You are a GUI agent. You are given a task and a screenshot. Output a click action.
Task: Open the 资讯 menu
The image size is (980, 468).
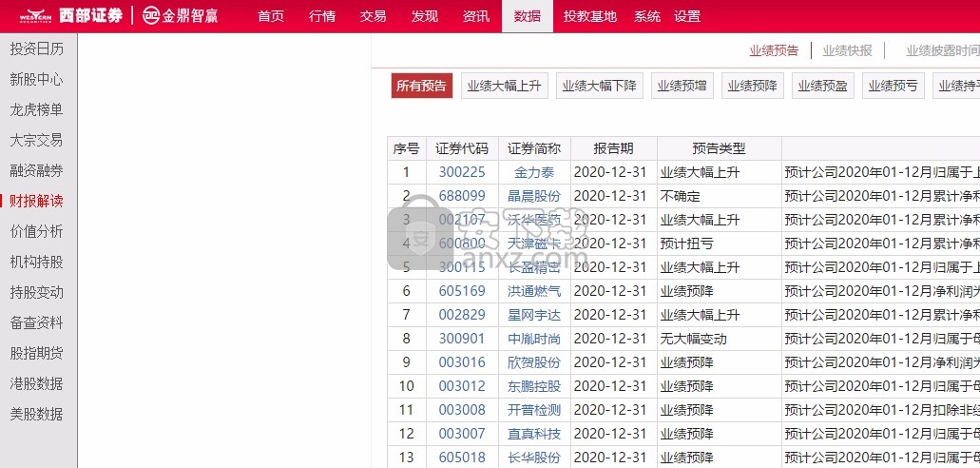tap(475, 16)
